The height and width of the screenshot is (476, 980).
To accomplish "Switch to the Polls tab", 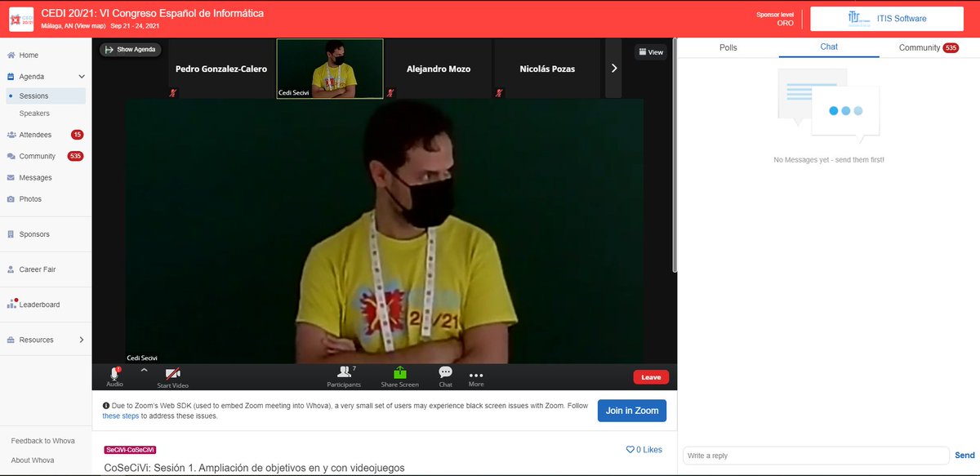I will tap(728, 47).
